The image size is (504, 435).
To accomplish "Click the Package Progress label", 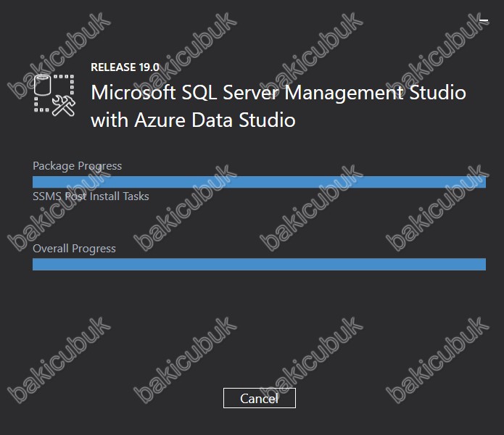I will (x=77, y=166).
